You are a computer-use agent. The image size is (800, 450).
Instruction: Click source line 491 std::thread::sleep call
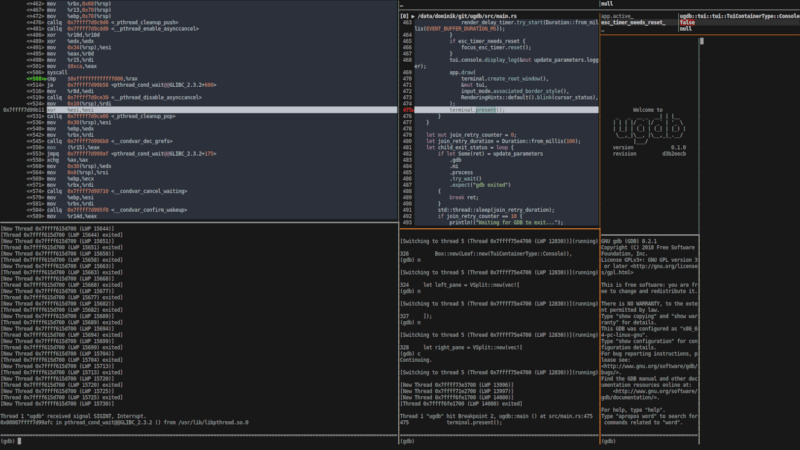click(496, 210)
